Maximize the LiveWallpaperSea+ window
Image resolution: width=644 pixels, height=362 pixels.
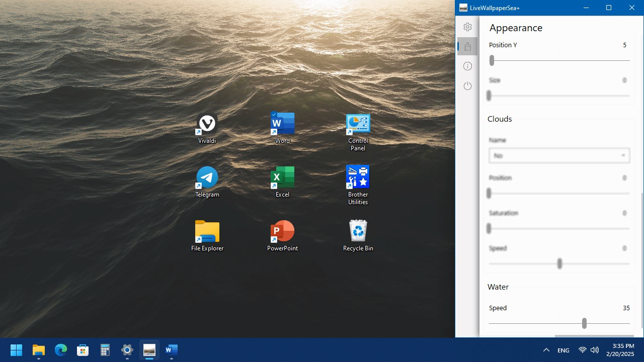[609, 8]
